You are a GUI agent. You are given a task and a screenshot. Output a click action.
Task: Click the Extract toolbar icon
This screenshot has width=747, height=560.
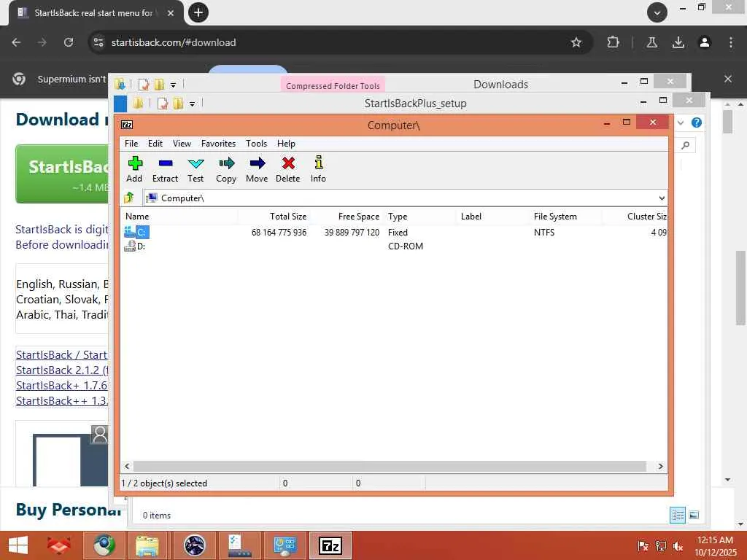165,169
